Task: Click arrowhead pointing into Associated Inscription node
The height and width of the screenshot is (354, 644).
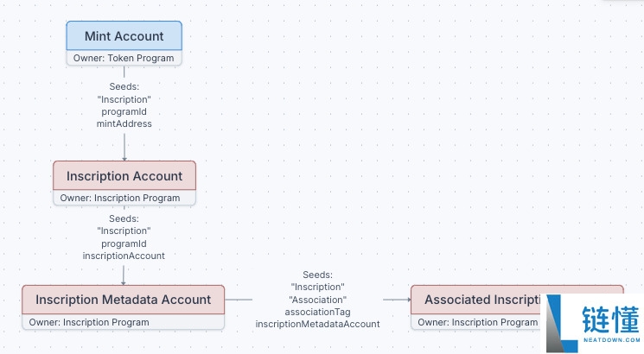Action: coord(409,300)
